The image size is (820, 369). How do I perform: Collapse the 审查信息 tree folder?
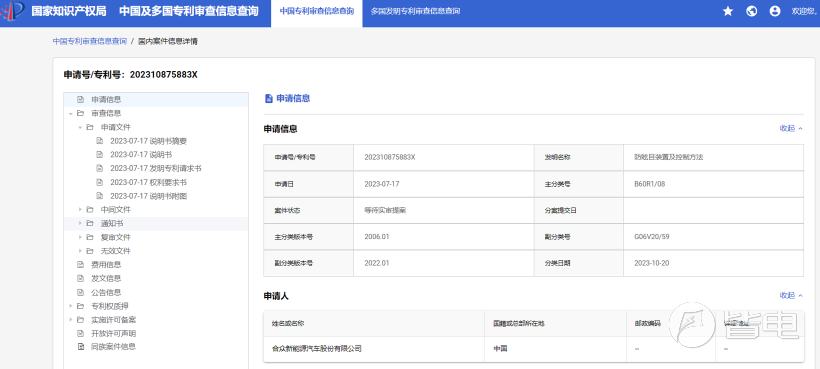coord(70,113)
